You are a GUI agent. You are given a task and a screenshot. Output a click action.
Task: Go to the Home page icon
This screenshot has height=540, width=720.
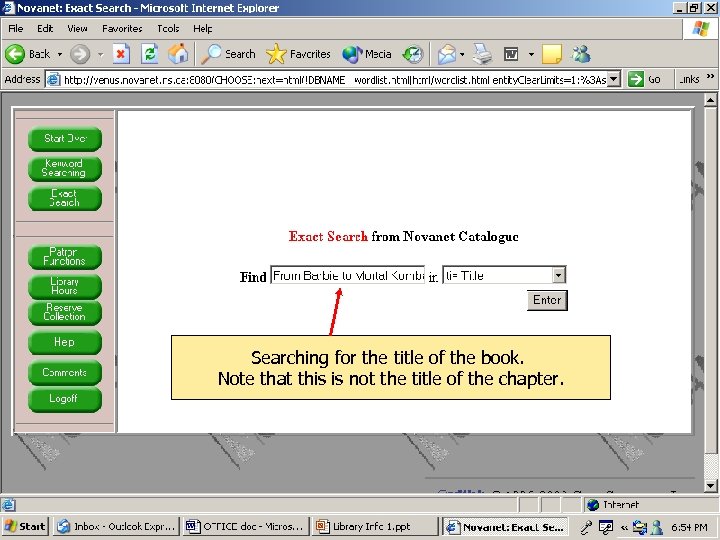pyautogui.click(x=178, y=54)
